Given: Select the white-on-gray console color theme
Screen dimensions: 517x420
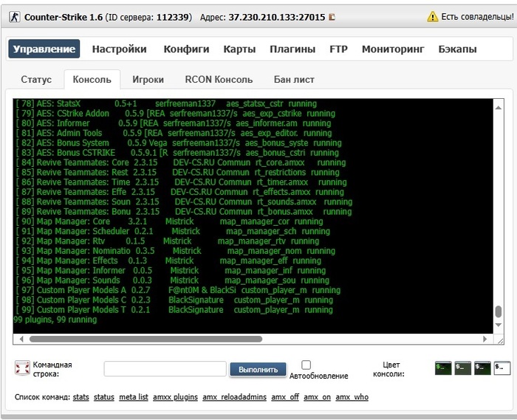Looking at the screenshot, I should pos(463,368).
